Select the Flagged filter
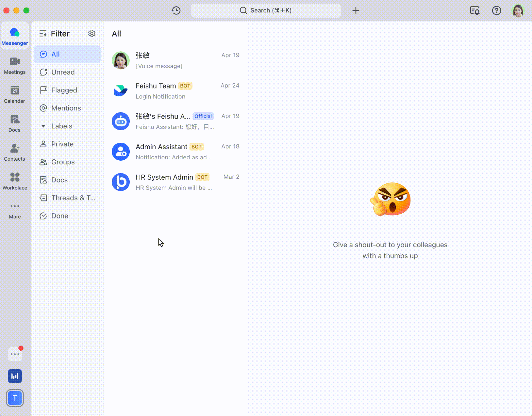 click(64, 90)
